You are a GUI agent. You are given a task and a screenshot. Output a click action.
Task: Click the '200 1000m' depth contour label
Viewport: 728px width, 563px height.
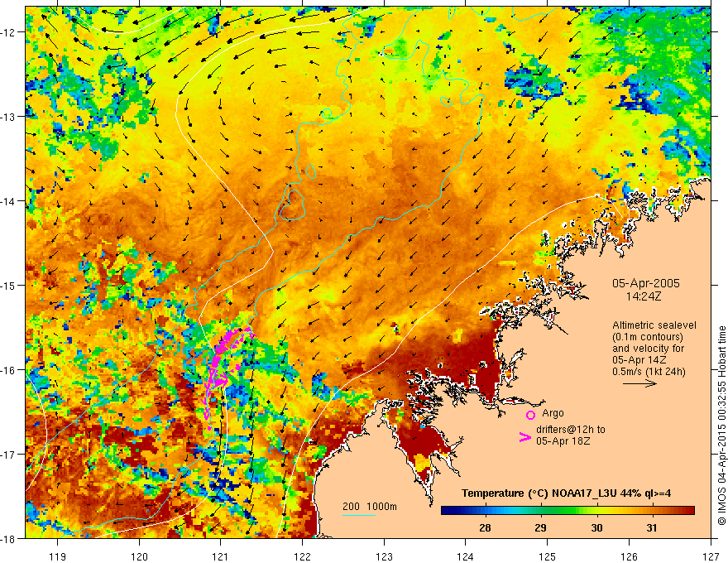[370, 507]
